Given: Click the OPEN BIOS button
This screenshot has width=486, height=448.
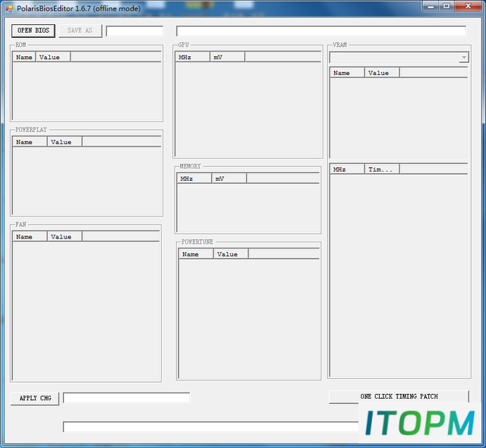Looking at the screenshot, I should (33, 30).
